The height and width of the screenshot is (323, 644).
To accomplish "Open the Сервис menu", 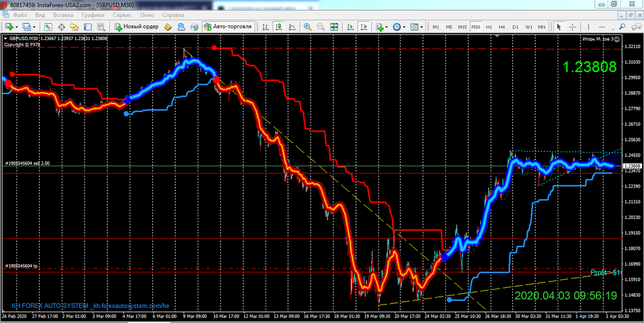I will tap(122, 15).
